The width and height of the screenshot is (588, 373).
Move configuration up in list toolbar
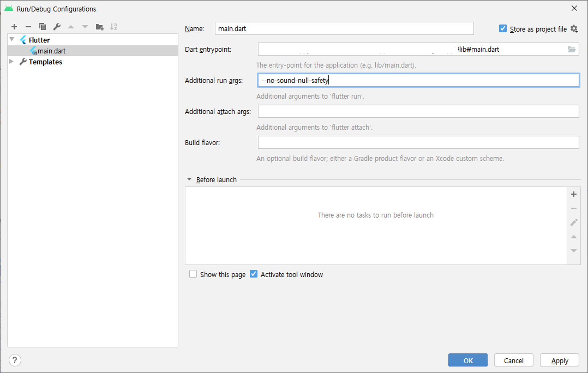(x=71, y=27)
